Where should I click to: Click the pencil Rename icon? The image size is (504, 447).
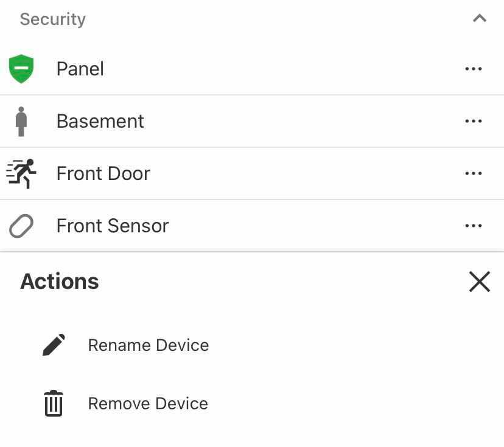pos(54,345)
